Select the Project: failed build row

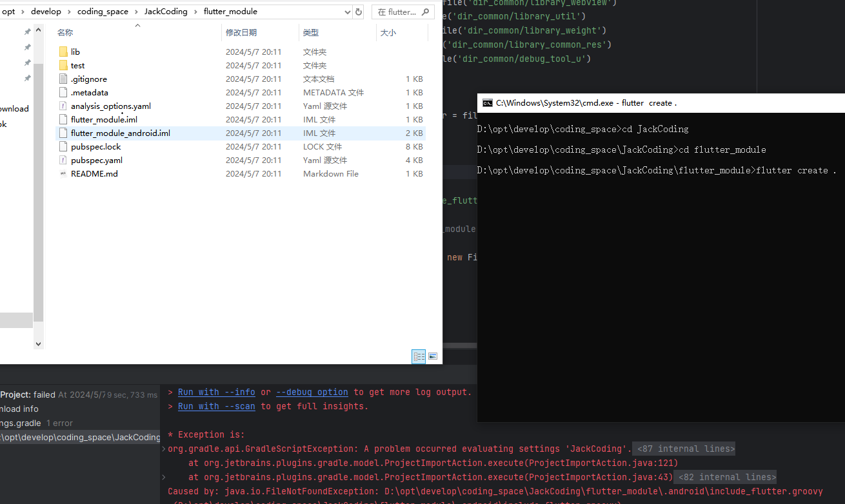pyautogui.click(x=79, y=394)
